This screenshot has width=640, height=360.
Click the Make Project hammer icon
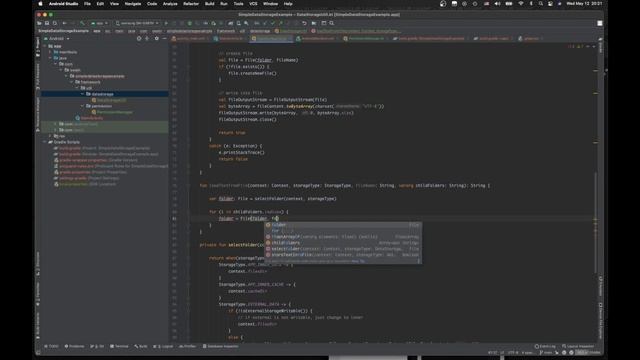pos(82,23)
